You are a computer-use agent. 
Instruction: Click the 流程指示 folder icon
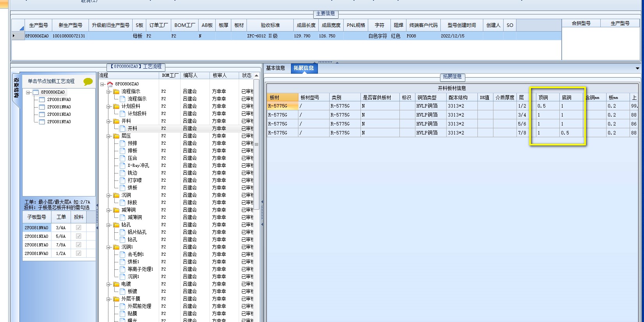116,91
